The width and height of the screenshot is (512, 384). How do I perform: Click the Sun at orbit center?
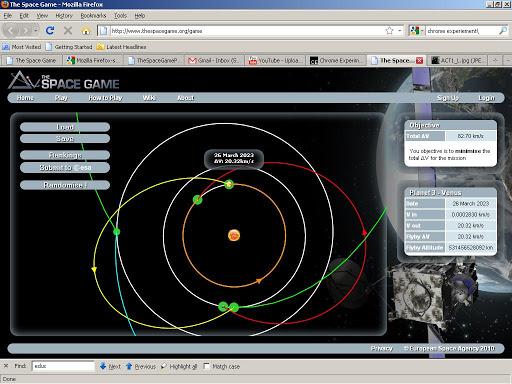click(234, 235)
